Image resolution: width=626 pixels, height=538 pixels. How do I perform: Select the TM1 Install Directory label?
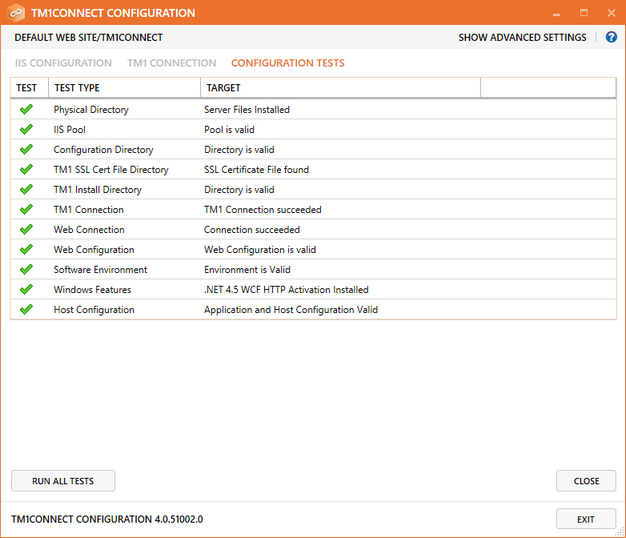97,190
